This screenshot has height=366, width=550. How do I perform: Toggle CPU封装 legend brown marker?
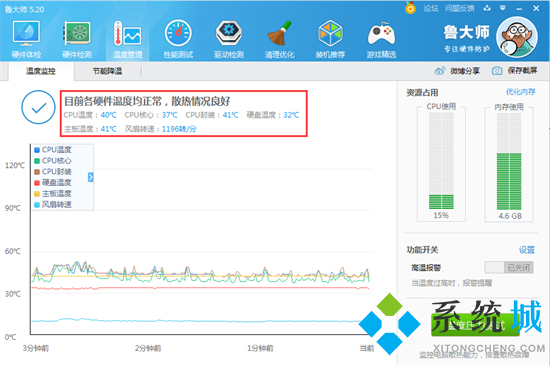[x=37, y=172]
